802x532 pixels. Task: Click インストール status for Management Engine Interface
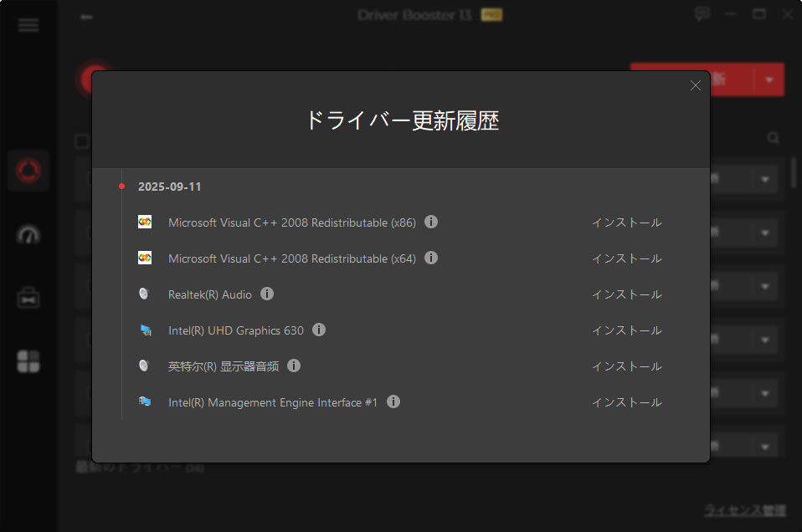point(626,402)
